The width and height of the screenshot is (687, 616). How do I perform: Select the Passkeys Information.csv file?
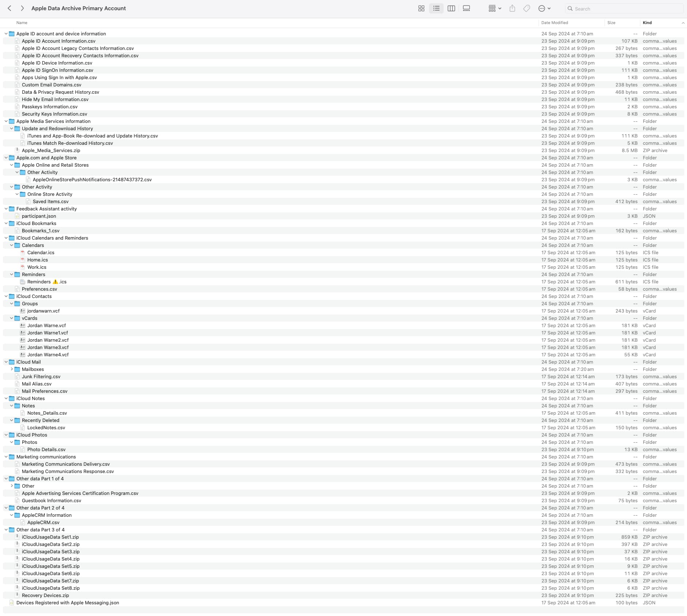[x=50, y=107]
